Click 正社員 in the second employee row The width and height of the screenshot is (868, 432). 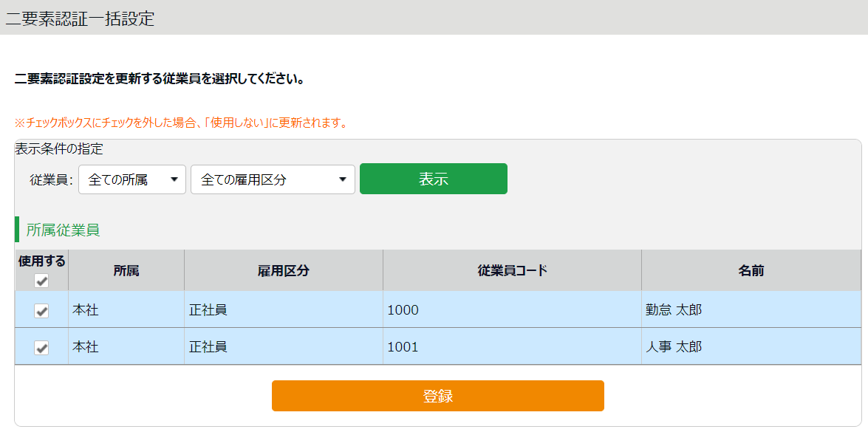click(x=208, y=346)
